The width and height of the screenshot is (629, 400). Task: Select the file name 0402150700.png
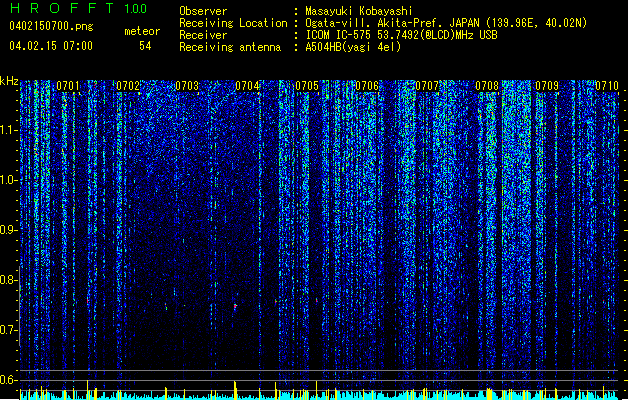click(51, 26)
